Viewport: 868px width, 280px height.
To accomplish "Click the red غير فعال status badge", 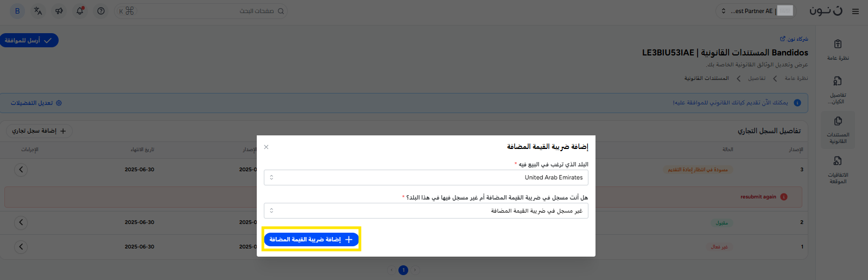I will [x=719, y=247].
